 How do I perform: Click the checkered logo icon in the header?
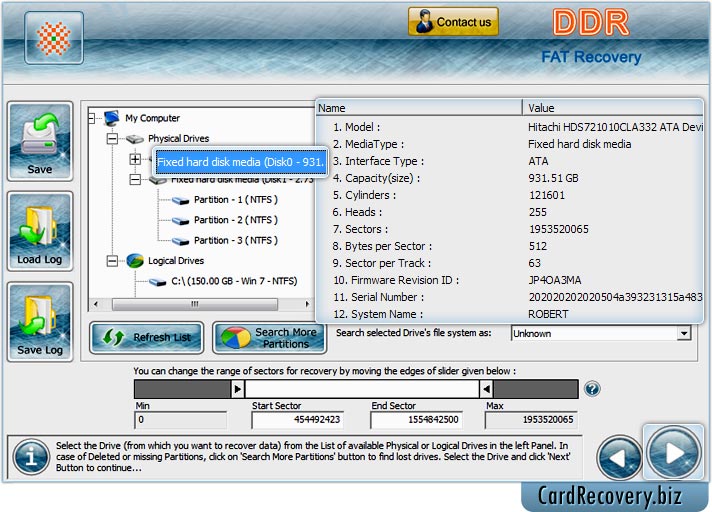[x=54, y=38]
